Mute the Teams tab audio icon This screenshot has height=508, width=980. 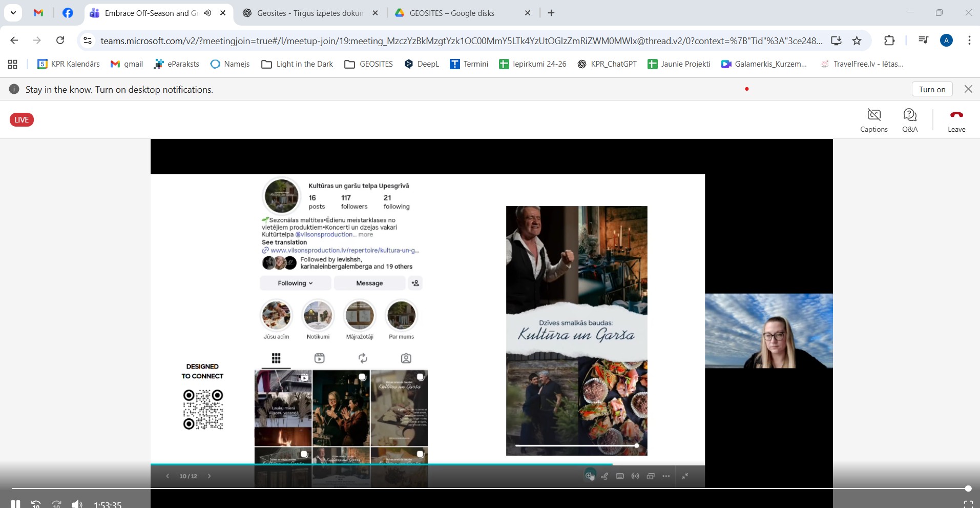coord(207,13)
